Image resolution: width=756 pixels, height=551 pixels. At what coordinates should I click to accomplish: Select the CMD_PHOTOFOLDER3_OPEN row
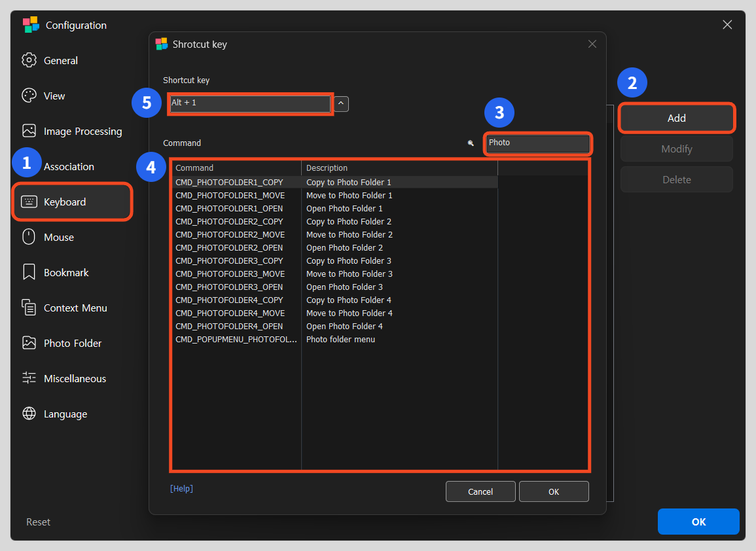334,287
